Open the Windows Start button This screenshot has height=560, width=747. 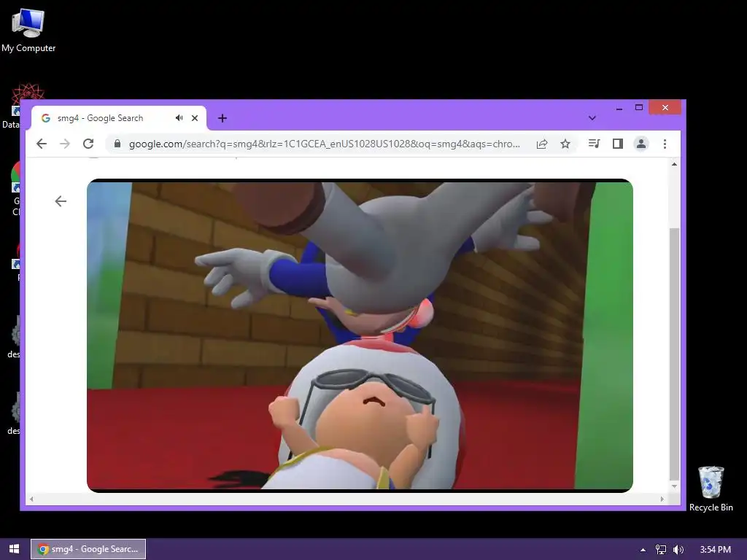coord(15,549)
